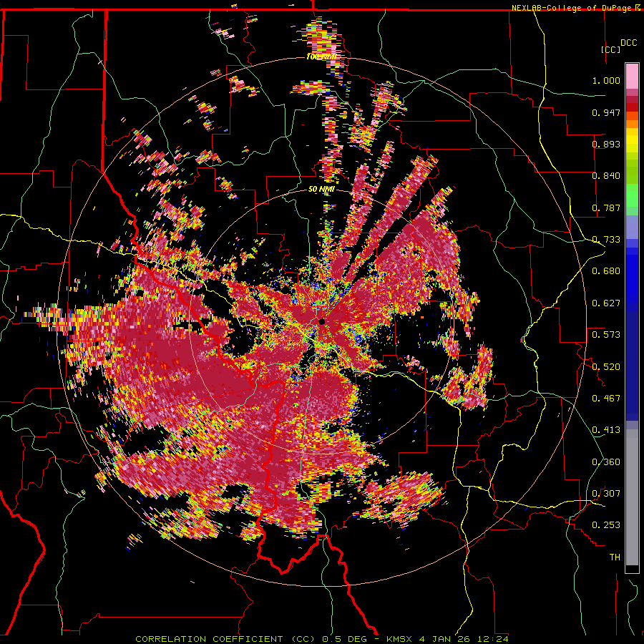Select the 0.413 scale value
This screenshot has width=644, height=644.
pyautogui.click(x=606, y=430)
